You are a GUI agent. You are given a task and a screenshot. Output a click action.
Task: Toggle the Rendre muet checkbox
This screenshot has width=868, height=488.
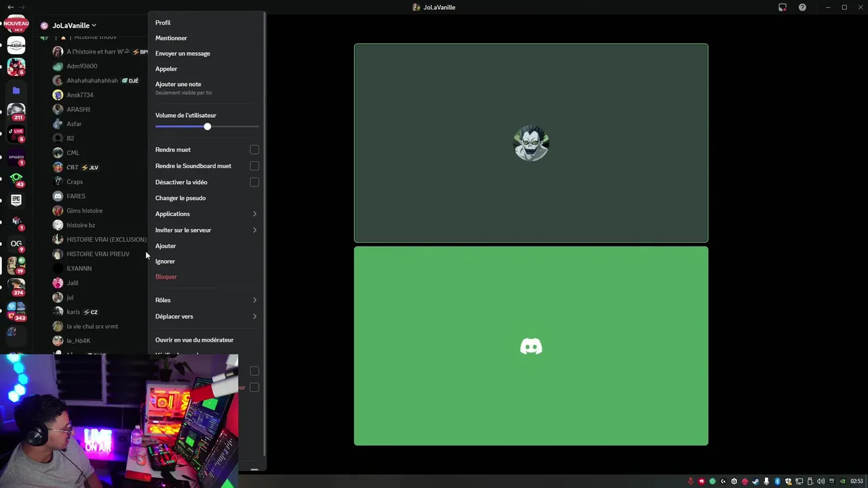[254, 150]
